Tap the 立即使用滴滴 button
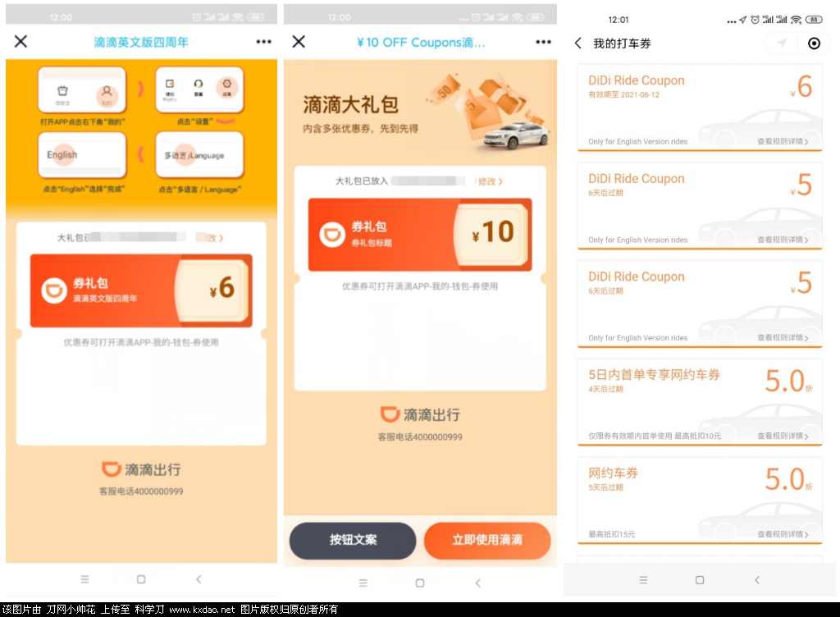This screenshot has height=617, width=840. 487,541
